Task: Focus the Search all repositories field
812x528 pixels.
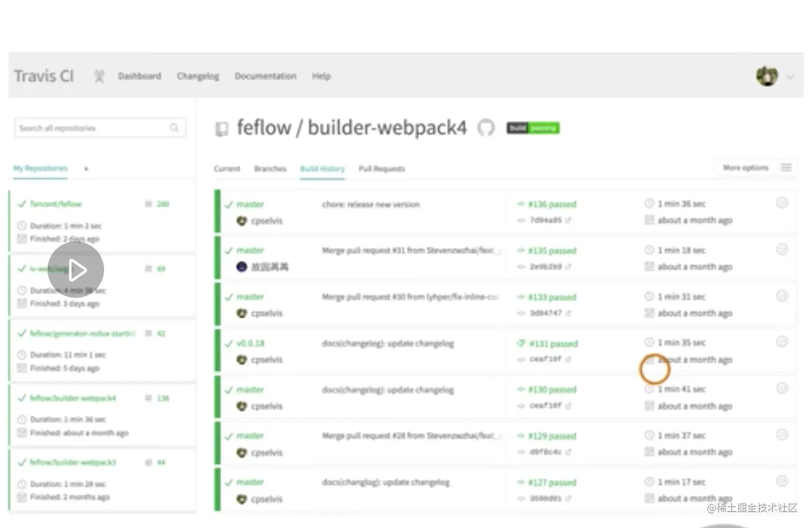Action: [90, 128]
